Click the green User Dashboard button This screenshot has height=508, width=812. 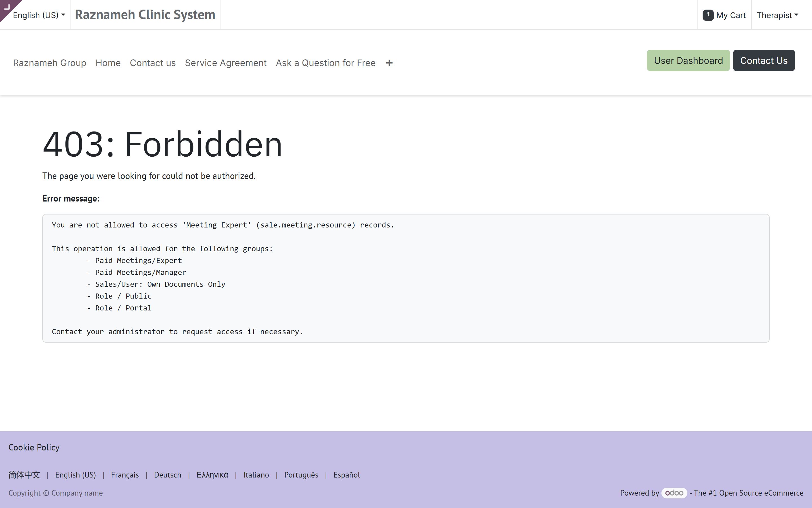click(688, 60)
